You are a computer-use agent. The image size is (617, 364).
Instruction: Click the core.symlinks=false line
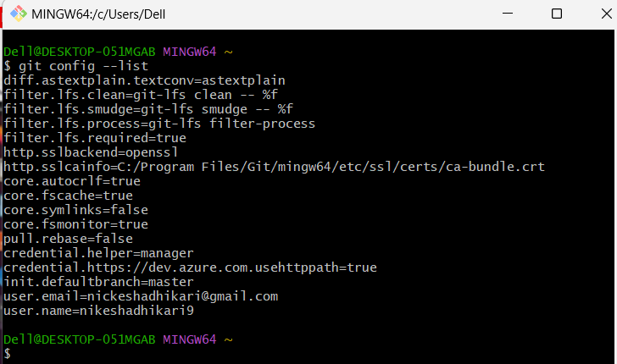click(x=75, y=210)
